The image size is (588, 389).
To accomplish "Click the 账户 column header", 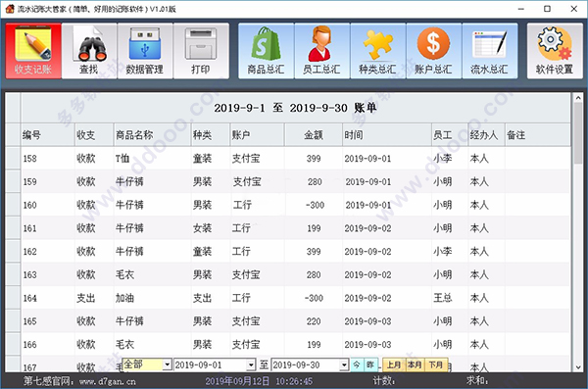I will pos(257,134).
